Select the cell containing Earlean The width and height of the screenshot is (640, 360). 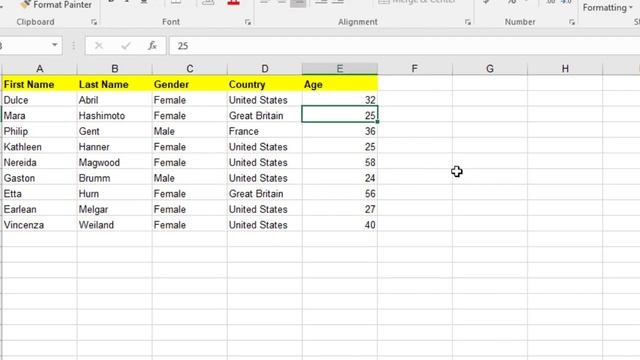coord(40,209)
